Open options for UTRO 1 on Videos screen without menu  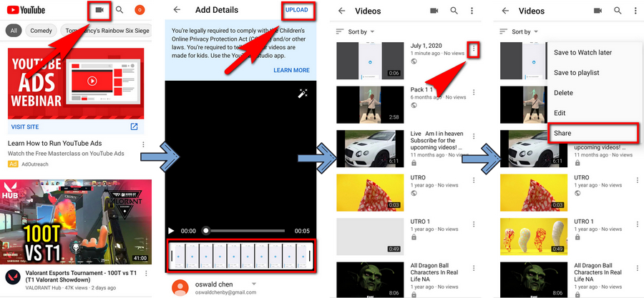coord(474,224)
